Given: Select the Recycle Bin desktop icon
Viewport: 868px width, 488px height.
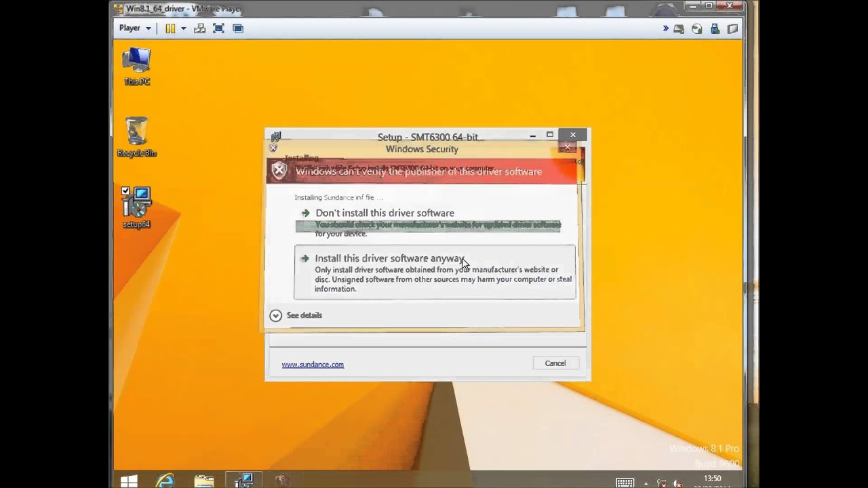Looking at the screenshot, I should point(136,137).
